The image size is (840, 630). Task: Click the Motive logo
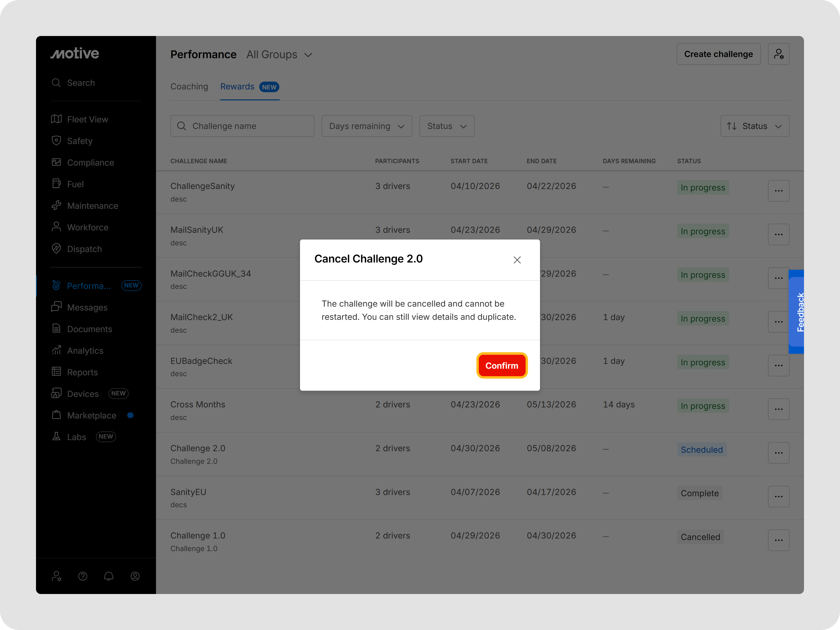pyautogui.click(x=75, y=53)
